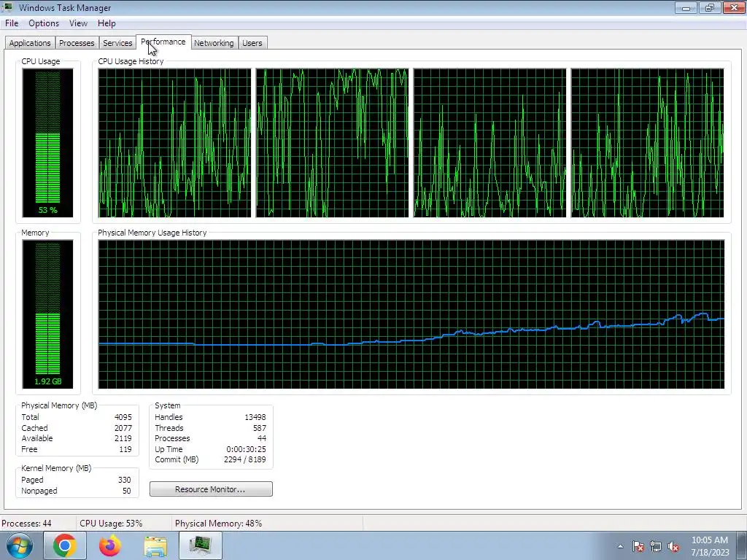Click the CPU Usage 53 % meter
Viewport: 747px width, 560px height.
point(47,143)
